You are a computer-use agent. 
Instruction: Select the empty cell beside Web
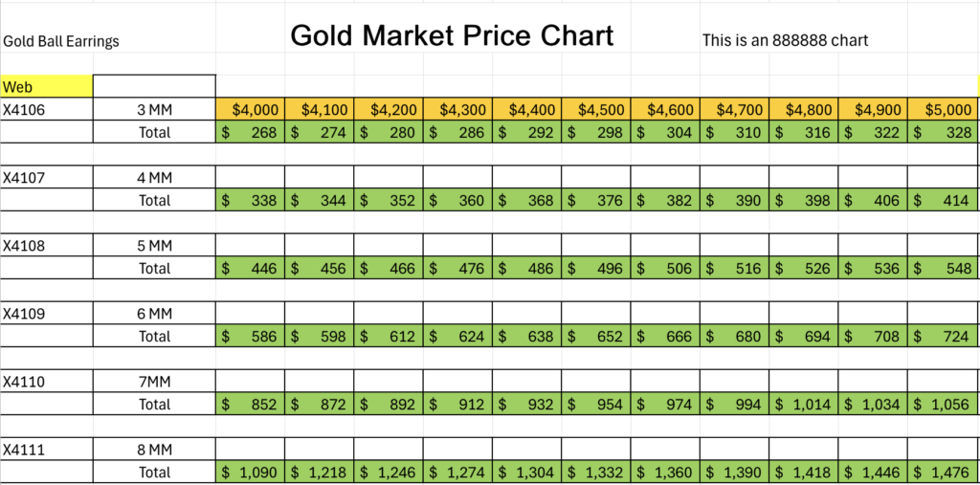tap(154, 86)
